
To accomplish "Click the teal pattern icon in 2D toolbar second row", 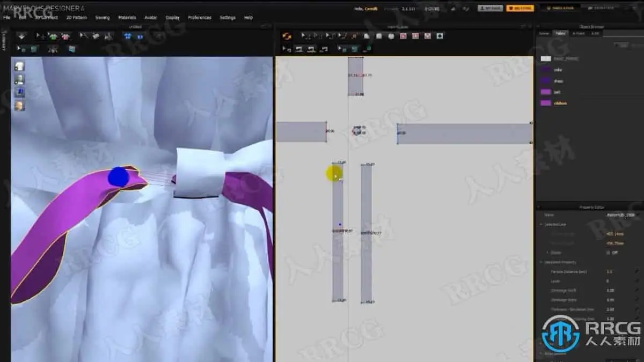I will point(355,49).
